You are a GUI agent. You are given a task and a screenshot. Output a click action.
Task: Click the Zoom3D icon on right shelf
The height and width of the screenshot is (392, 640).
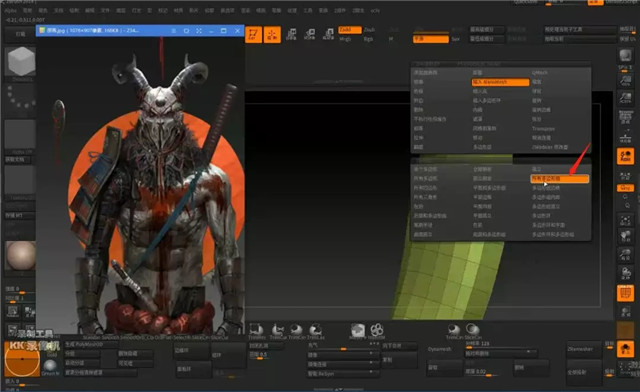click(625, 255)
